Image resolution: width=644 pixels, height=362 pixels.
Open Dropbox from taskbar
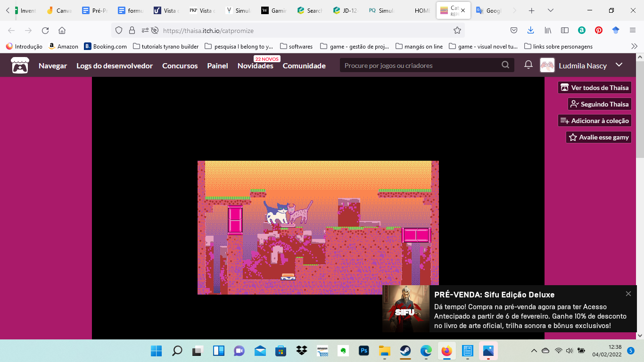point(302,351)
